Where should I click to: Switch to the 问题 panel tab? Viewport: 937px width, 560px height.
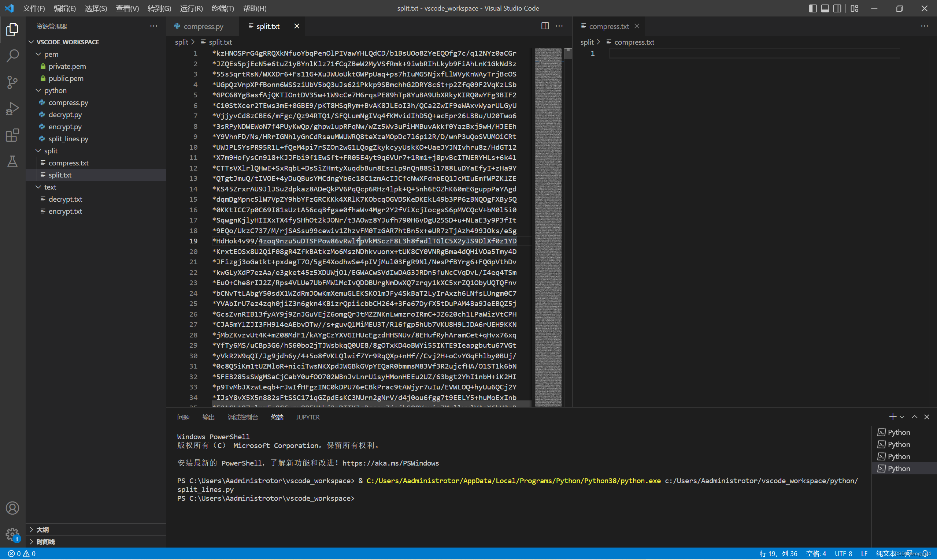pos(183,417)
